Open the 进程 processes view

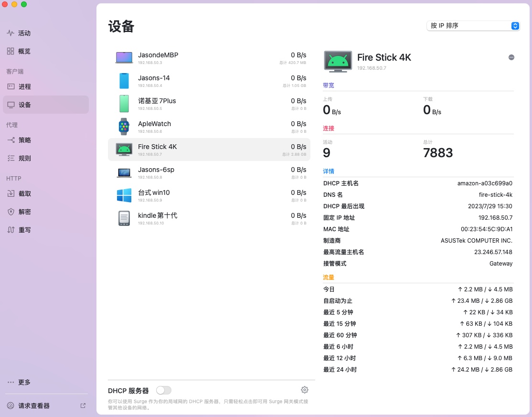25,86
